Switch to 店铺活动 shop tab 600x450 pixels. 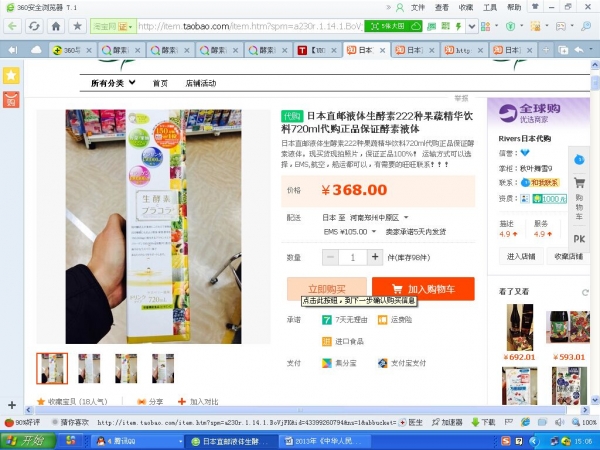[203, 83]
